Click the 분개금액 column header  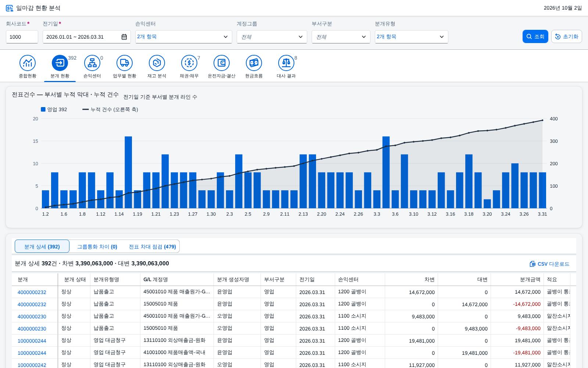coord(517,279)
